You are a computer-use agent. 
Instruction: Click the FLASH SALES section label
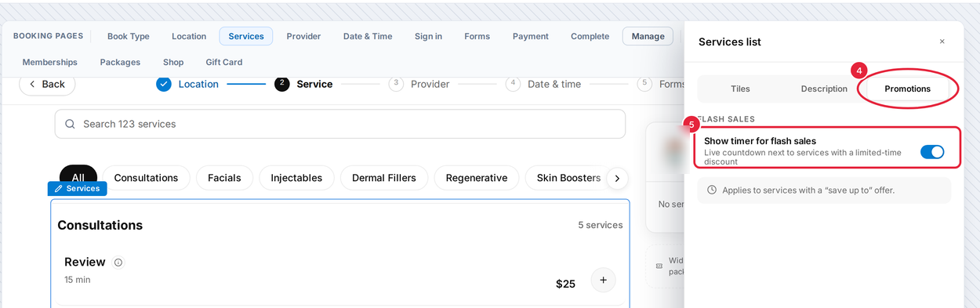[727, 119]
